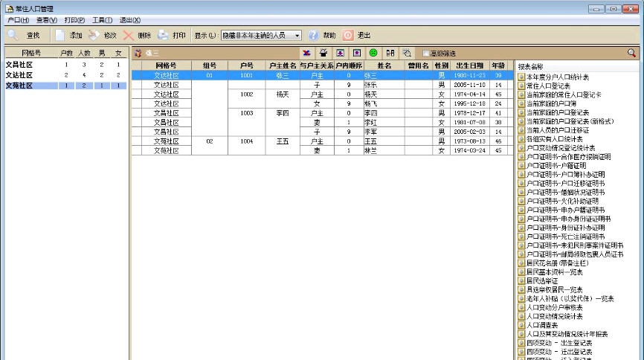
Task: Open report 四项变动 - 出生登记表
Action: [559, 343]
